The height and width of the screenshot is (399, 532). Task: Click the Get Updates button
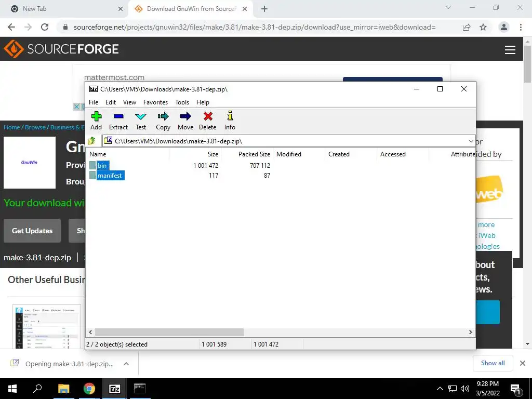coord(32,231)
